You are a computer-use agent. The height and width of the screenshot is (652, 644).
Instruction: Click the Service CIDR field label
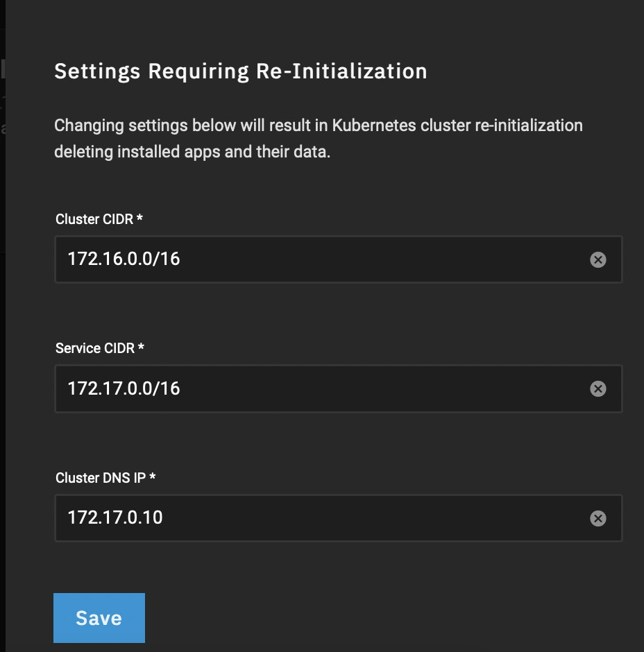95,348
